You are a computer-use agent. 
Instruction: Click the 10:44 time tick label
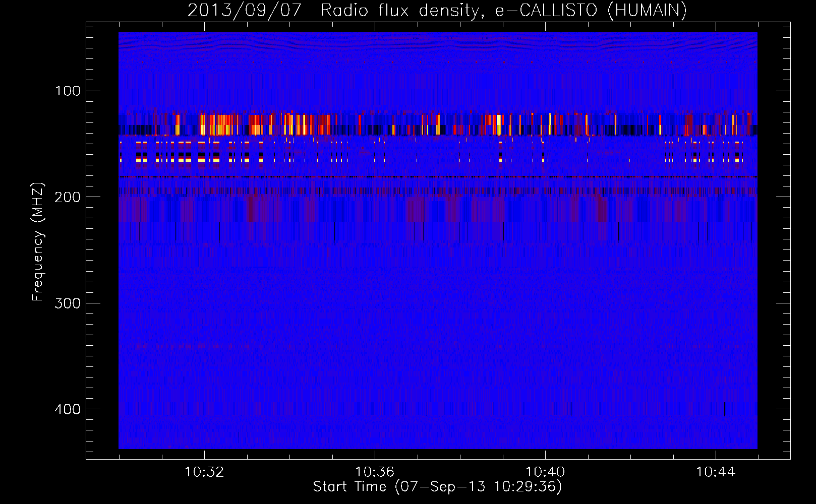716,472
